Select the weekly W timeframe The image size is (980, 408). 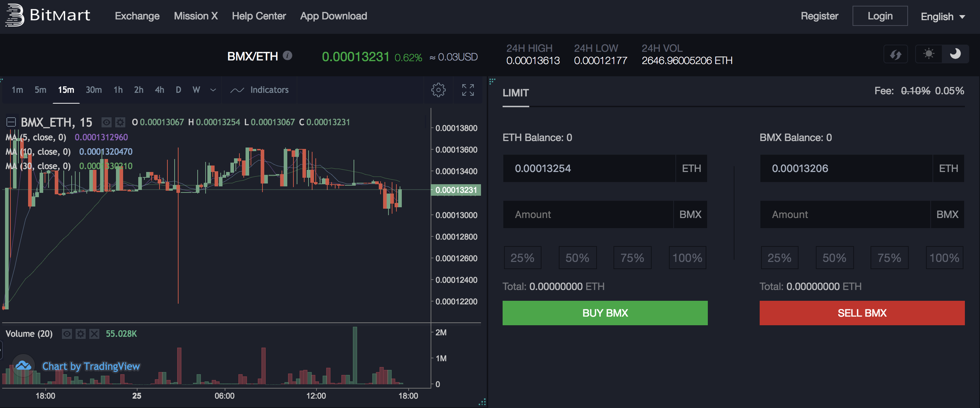click(x=196, y=90)
